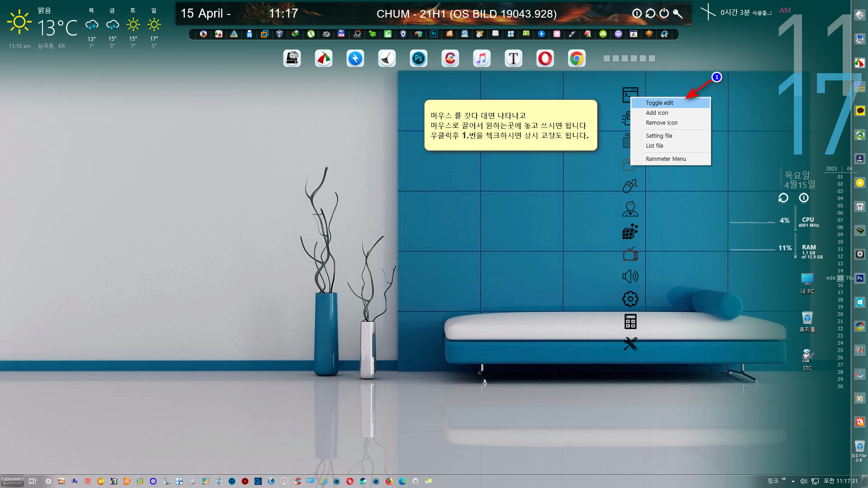The height and width of the screenshot is (488, 868).
Task: Open the 휴지통 recycle bin icon
Action: pyautogui.click(x=807, y=322)
